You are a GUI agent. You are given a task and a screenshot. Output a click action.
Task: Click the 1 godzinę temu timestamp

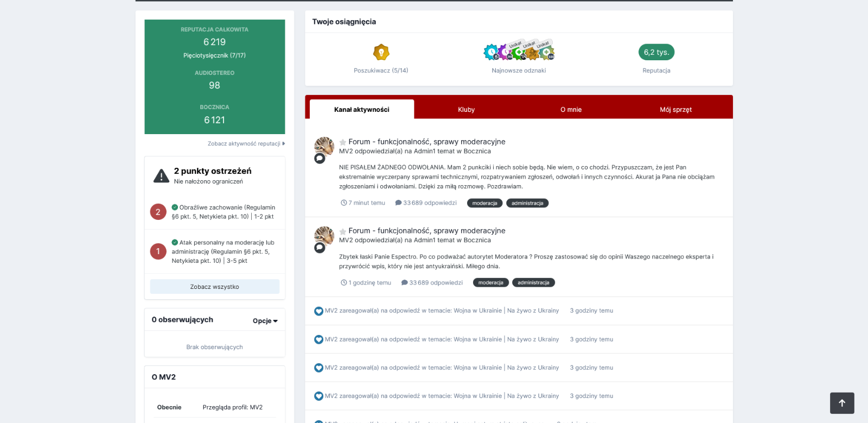click(370, 283)
